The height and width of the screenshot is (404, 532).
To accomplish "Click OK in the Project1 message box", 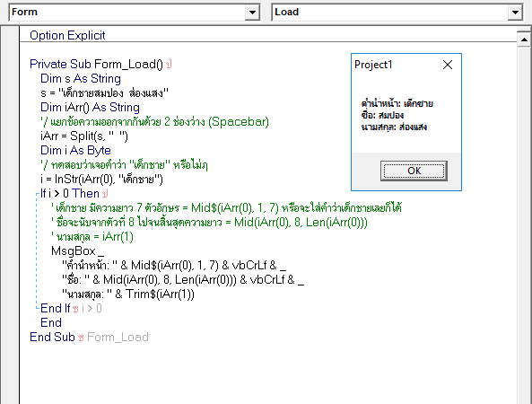I will (414, 171).
